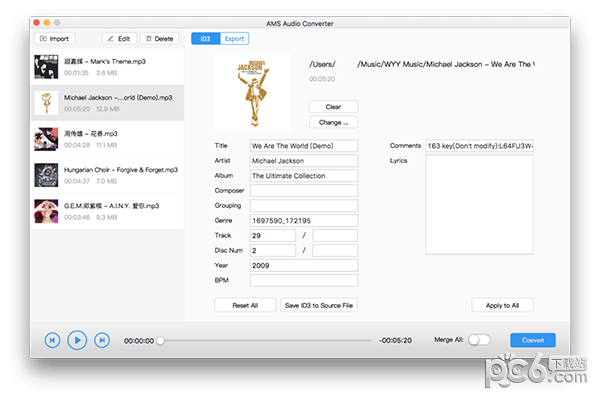The image size is (600, 400).
Task: Play the selected track
Action: click(77, 340)
